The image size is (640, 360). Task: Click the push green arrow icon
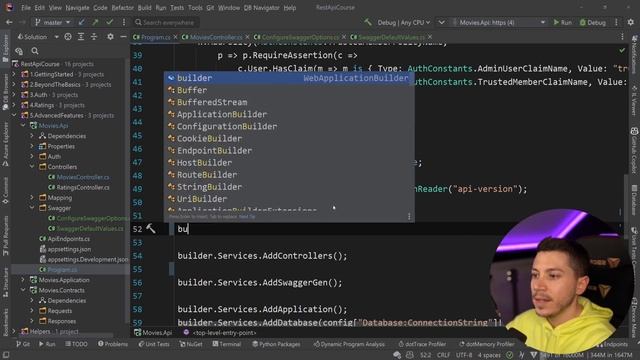point(96,22)
